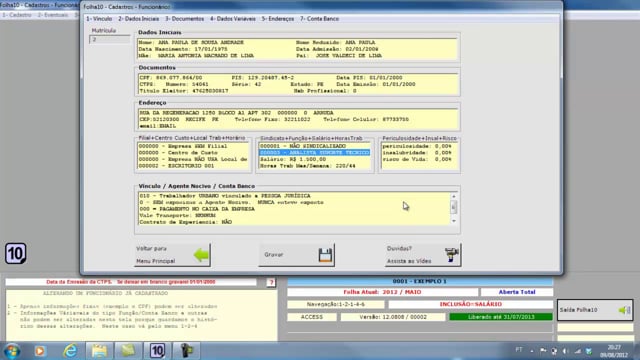Open File Explorer folder from taskbar

point(99,351)
